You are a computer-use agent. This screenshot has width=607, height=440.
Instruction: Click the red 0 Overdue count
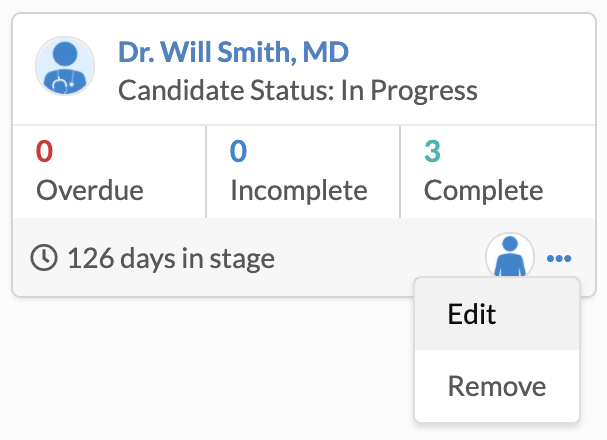(45, 151)
